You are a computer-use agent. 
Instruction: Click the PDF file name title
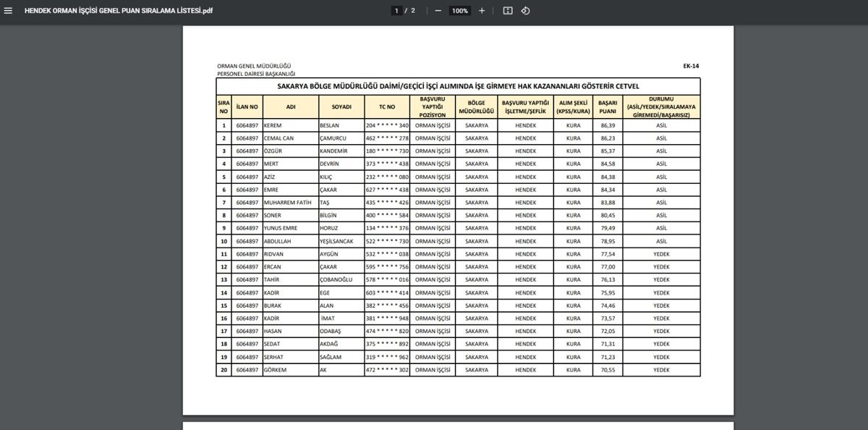(x=118, y=11)
